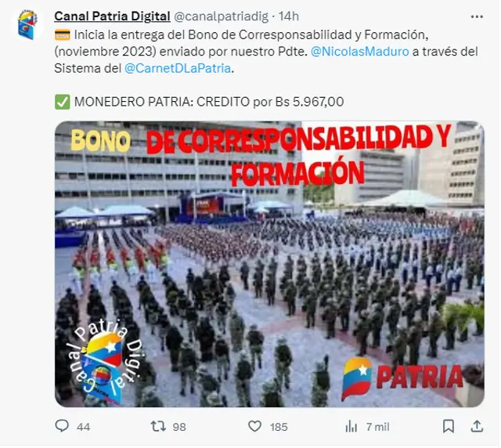Open the three-dot more options menu
Viewport: 501px width, 448px height.
coord(477,16)
